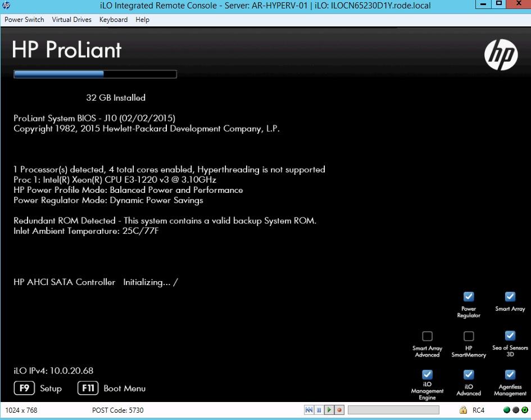Open the Virtual Drives menu
The width and height of the screenshot is (531, 420).
[x=71, y=20]
